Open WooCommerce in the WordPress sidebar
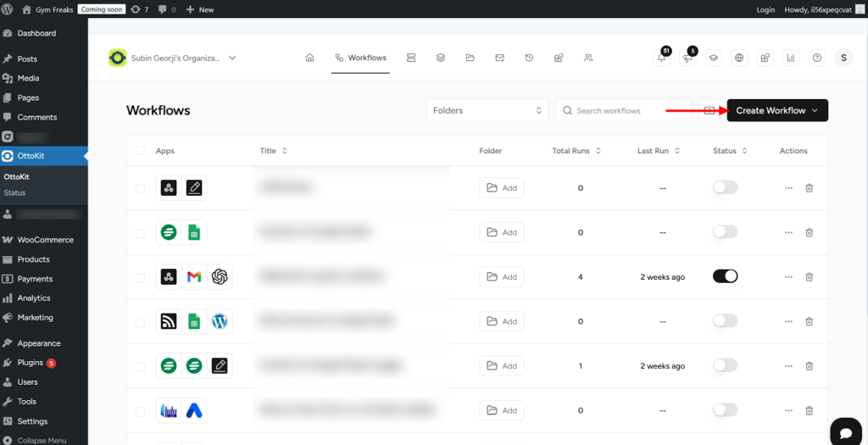This screenshot has height=445, width=868. (45, 240)
